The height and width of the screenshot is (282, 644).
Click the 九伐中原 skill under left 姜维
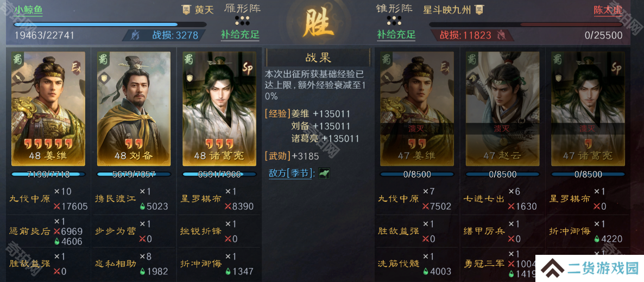click(x=29, y=199)
